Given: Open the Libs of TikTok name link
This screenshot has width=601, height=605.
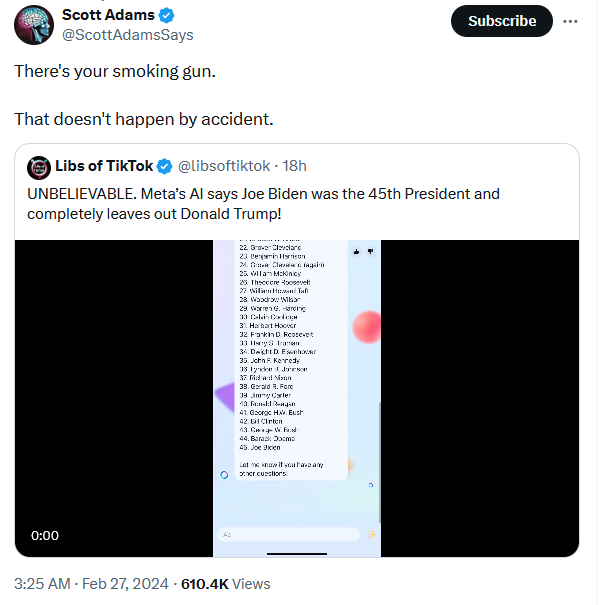Looking at the screenshot, I should 106,166.
